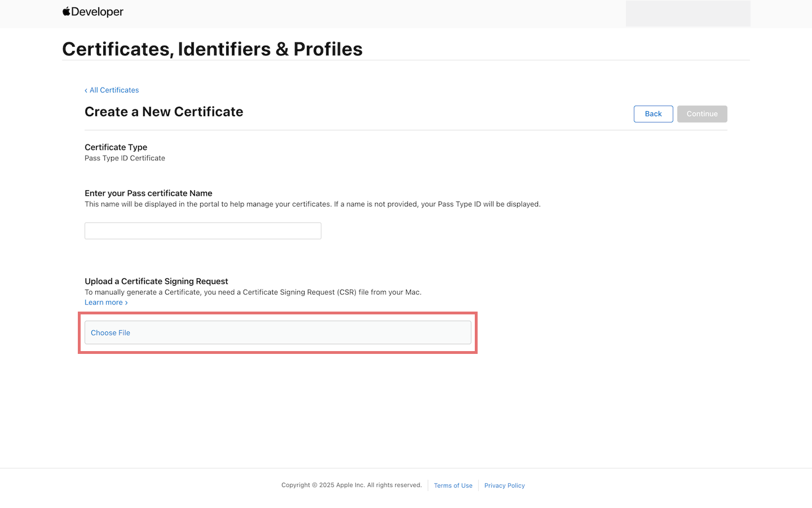Screen dimensions: 812x508
Task: Click the Pass Type ID Certificate text
Action: point(125,158)
